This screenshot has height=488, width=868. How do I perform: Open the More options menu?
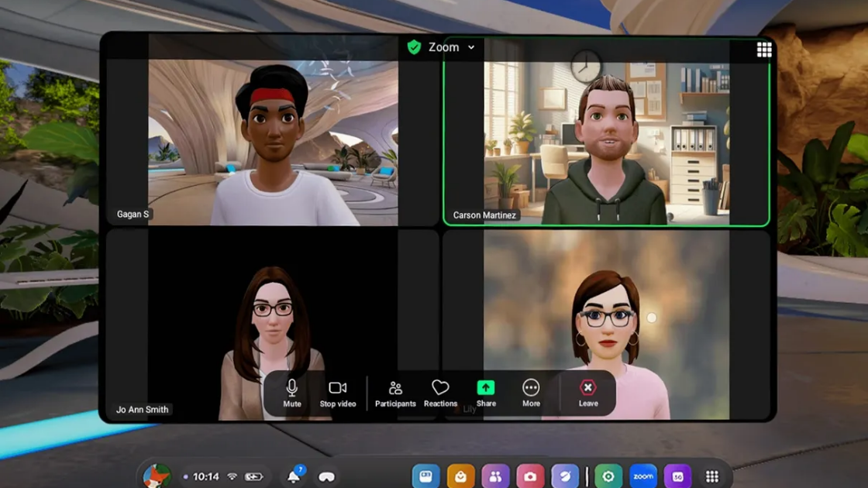pyautogui.click(x=531, y=393)
